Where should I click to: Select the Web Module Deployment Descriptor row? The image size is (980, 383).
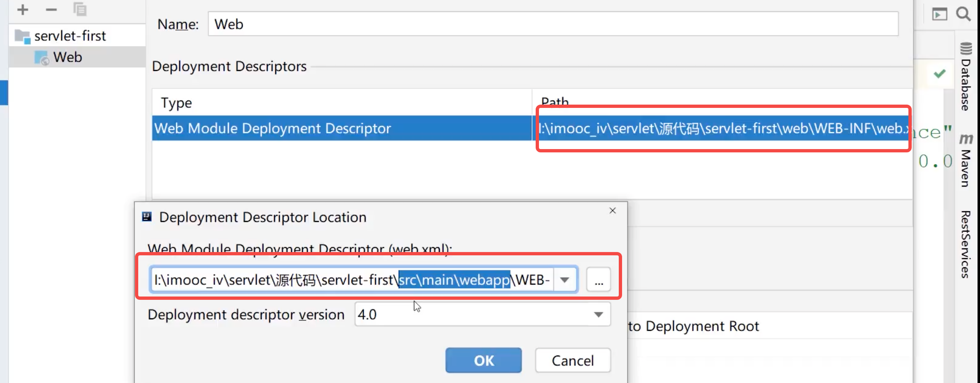[x=341, y=128]
